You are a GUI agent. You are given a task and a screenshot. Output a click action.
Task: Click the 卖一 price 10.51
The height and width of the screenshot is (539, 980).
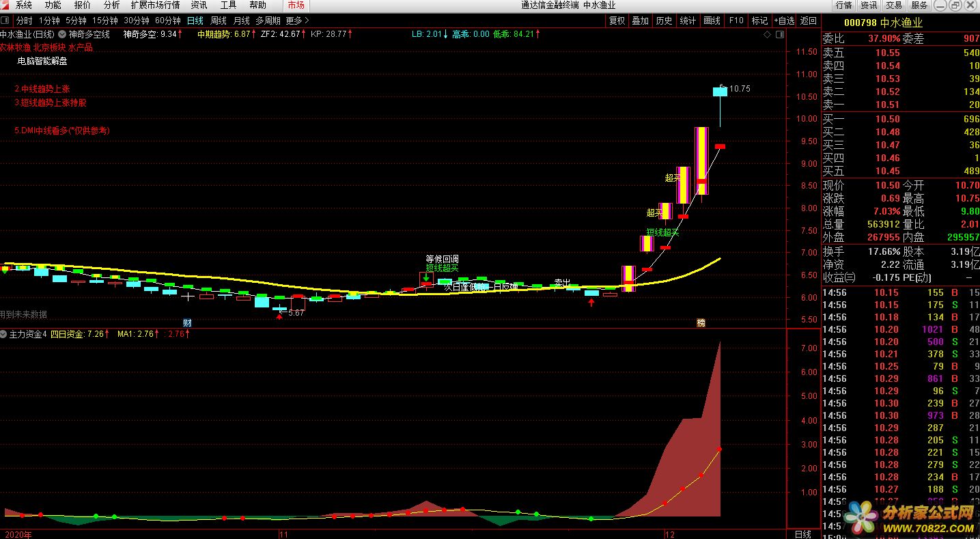(887, 105)
